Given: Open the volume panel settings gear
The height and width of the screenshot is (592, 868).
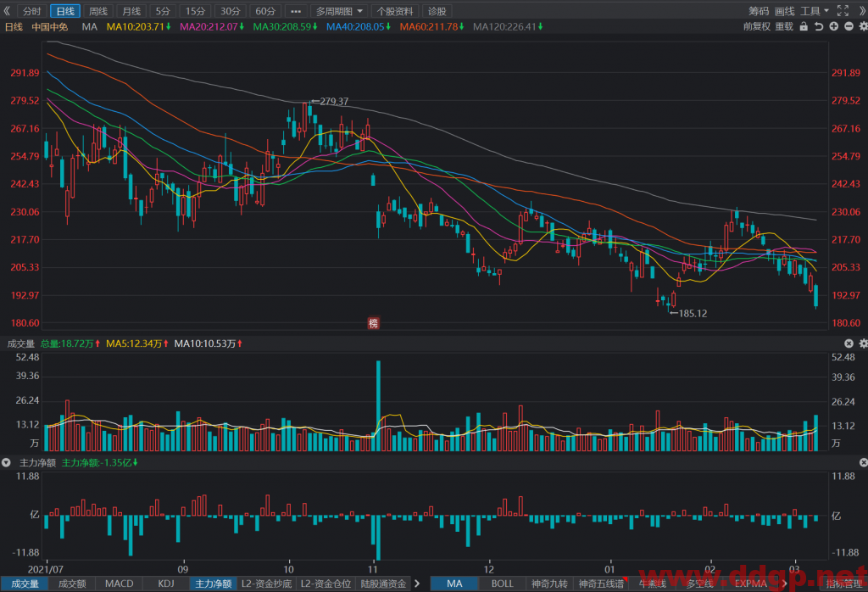Looking at the screenshot, I should click(863, 343).
